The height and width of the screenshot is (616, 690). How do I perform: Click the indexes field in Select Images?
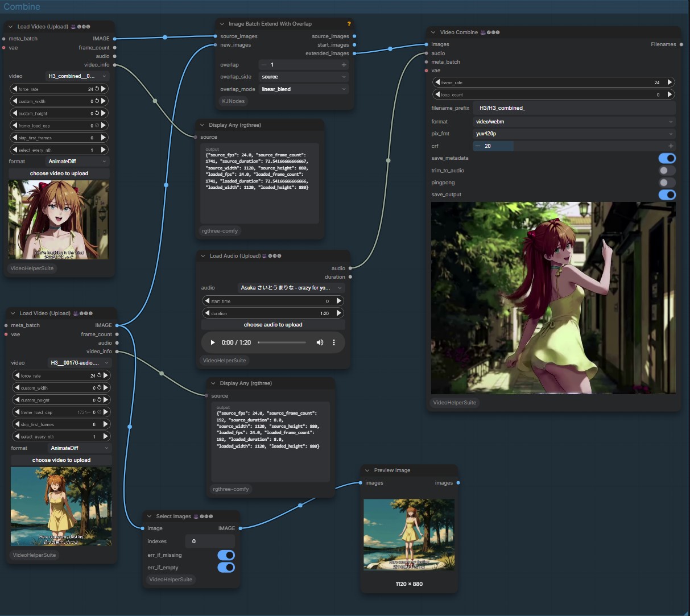(x=210, y=541)
